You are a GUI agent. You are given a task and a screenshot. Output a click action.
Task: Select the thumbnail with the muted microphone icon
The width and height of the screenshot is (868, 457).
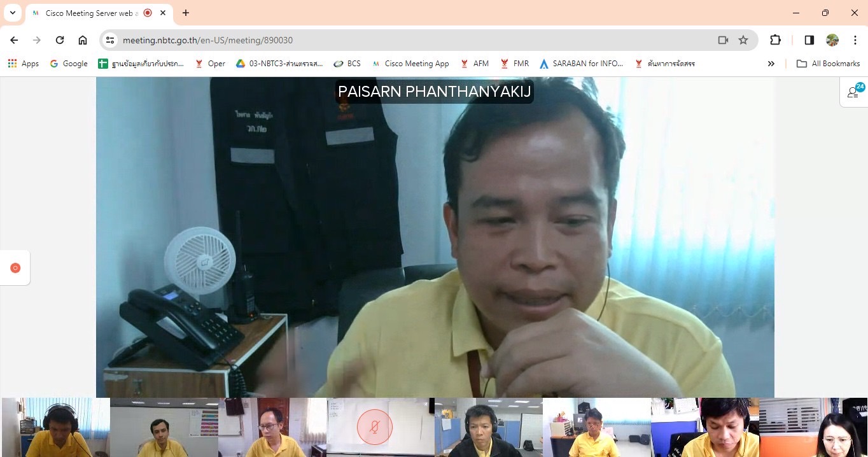[x=381, y=428]
